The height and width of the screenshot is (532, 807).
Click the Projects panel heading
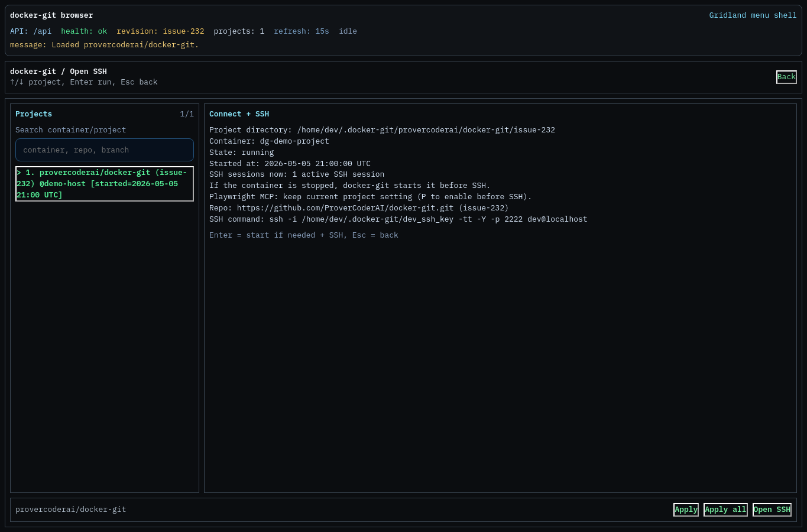click(x=34, y=114)
